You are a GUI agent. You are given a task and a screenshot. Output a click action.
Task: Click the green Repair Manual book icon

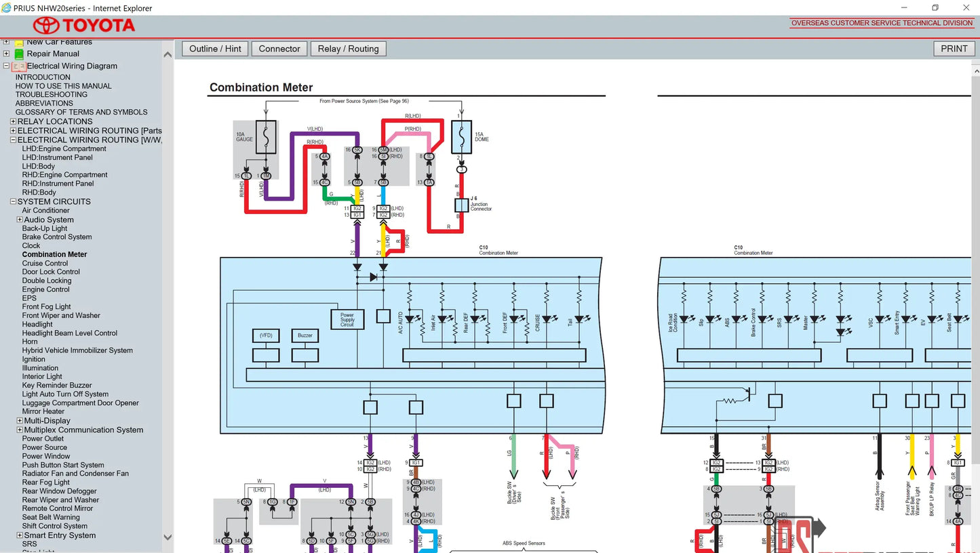[19, 54]
